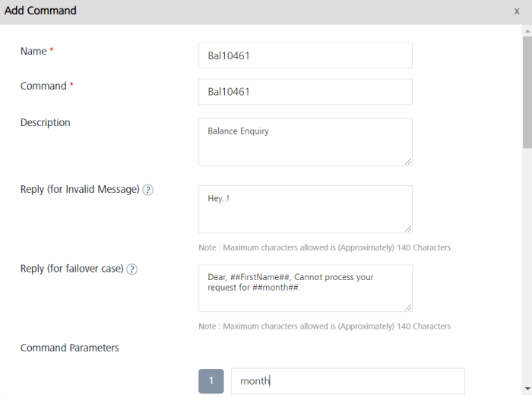Click the Description label

[45, 122]
